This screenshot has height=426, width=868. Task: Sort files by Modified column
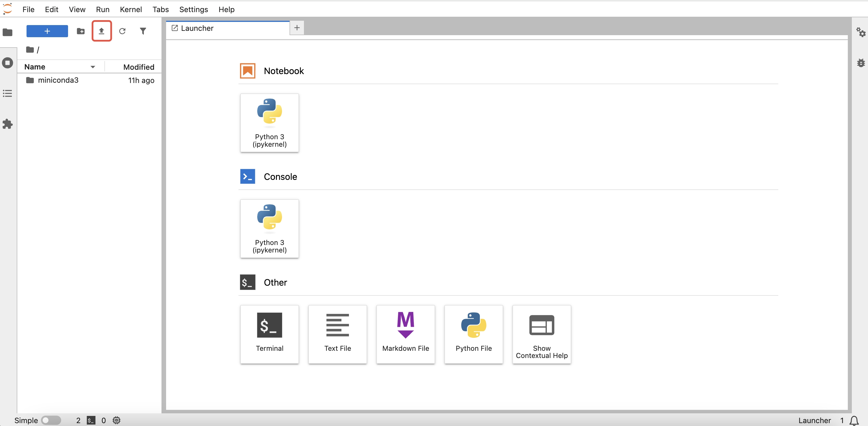coord(138,67)
